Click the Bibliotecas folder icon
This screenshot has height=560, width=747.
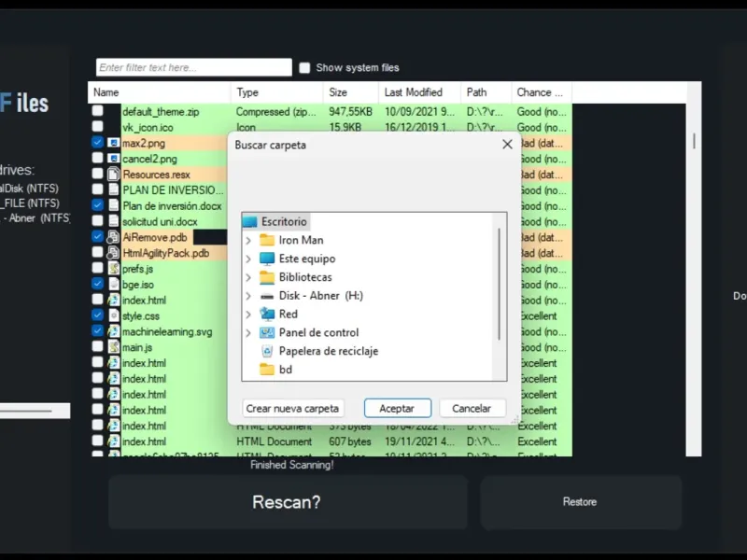(x=267, y=277)
